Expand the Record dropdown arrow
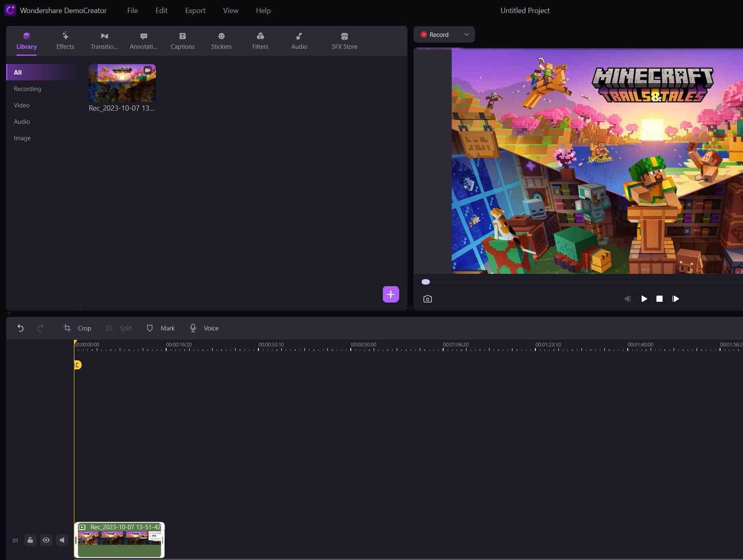Image resolution: width=743 pixels, height=560 pixels. click(466, 34)
